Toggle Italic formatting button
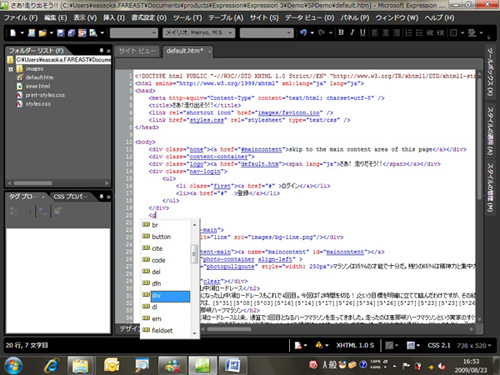This screenshot has width=500, height=375. click(352, 33)
